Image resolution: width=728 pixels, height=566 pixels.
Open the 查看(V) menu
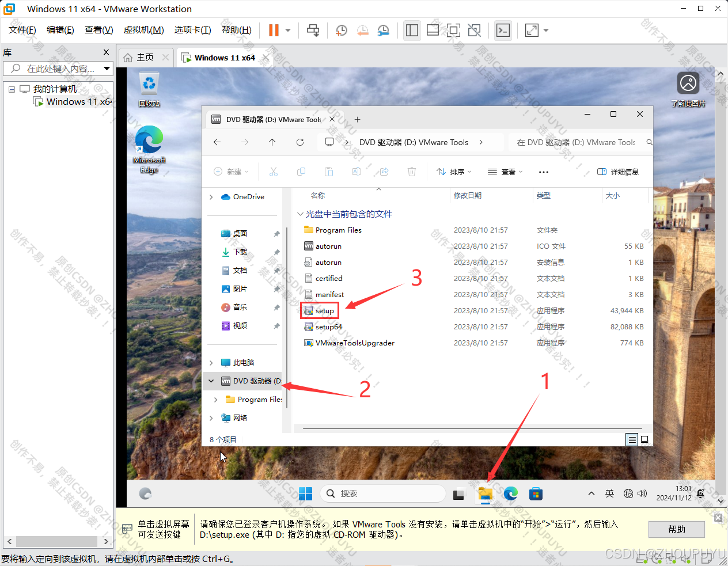pos(99,30)
